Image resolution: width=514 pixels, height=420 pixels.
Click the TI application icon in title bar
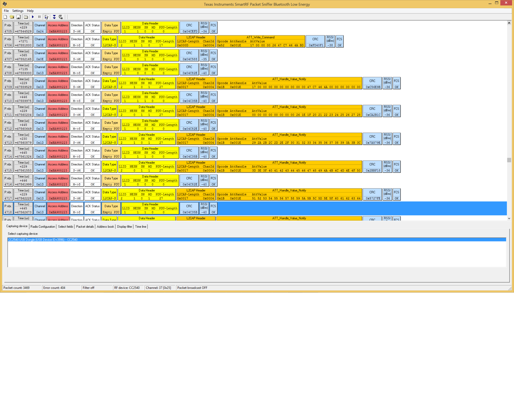coord(5,4)
